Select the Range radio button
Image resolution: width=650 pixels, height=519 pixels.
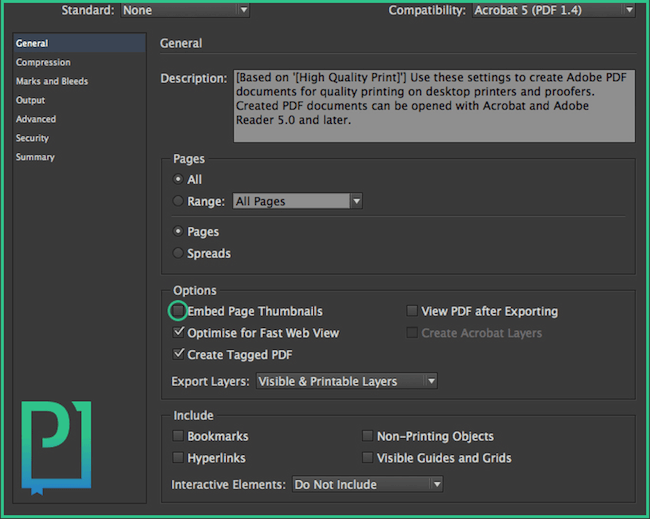click(x=178, y=201)
